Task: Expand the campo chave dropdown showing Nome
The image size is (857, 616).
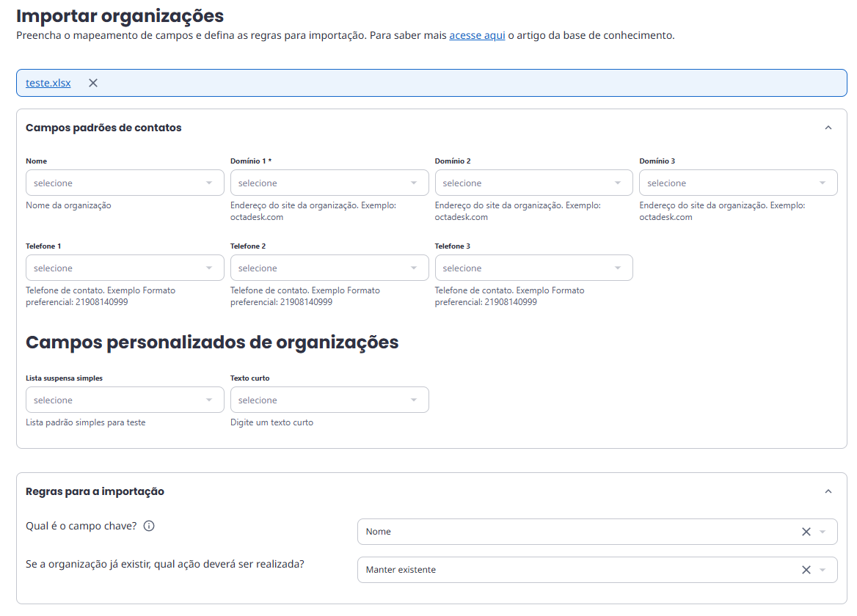Action: (823, 532)
